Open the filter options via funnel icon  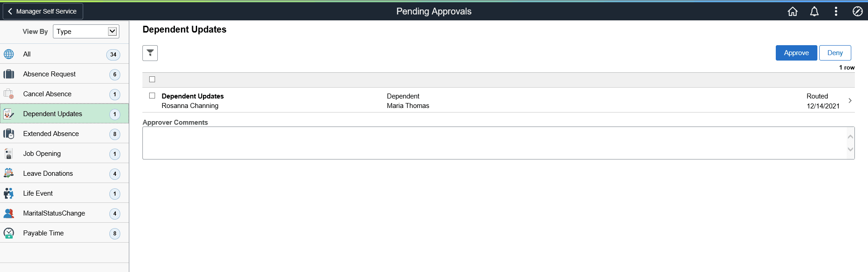click(150, 53)
